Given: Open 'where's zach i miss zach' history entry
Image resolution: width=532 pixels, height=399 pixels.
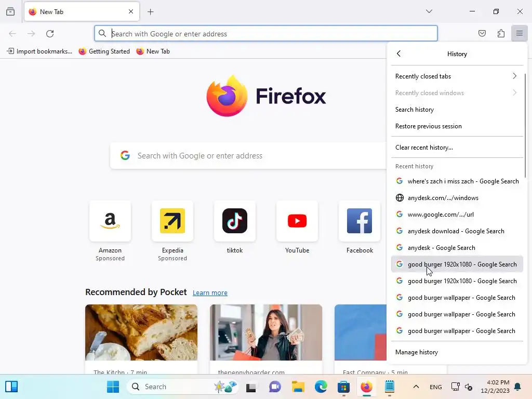Looking at the screenshot, I should coord(457,181).
